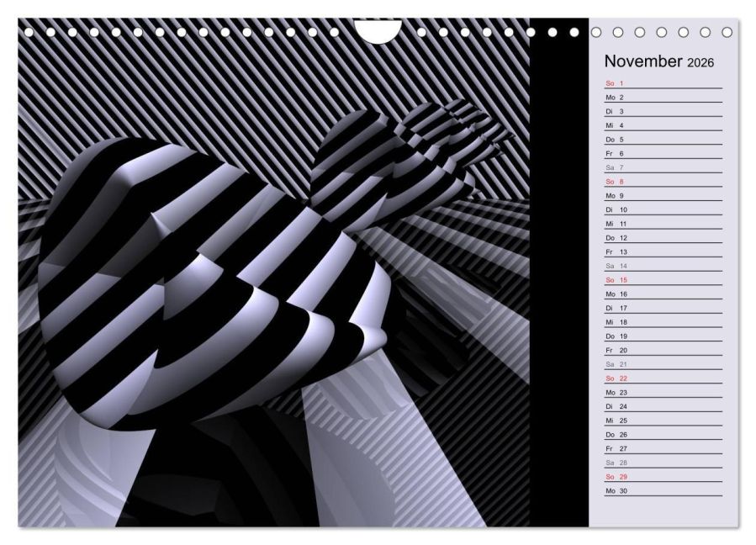Select the Di 24 date row
Viewport: 756px width, 545px height.
[x=663, y=406]
